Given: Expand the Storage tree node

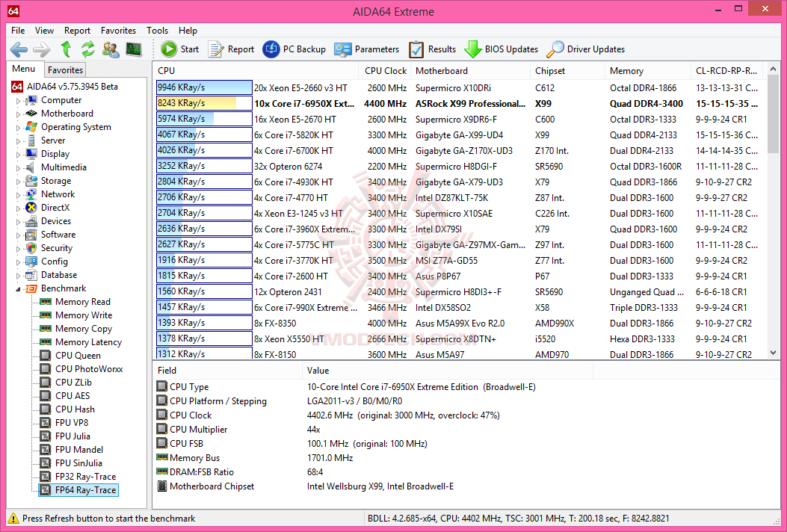Looking at the screenshot, I should [x=18, y=181].
